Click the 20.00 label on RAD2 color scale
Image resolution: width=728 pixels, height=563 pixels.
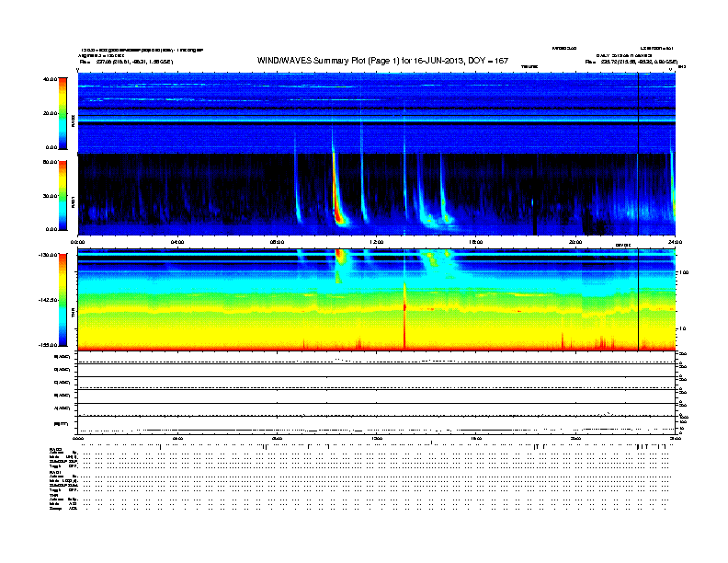click(51, 113)
